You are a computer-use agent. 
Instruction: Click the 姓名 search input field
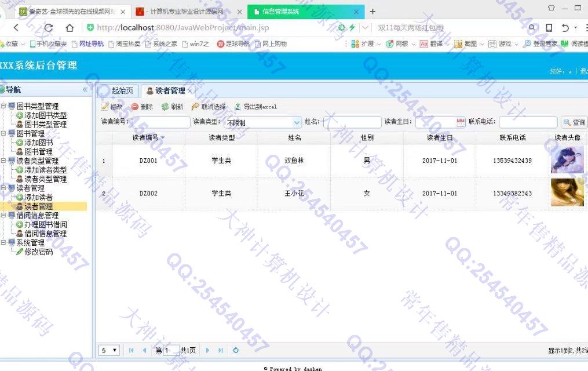click(x=352, y=122)
